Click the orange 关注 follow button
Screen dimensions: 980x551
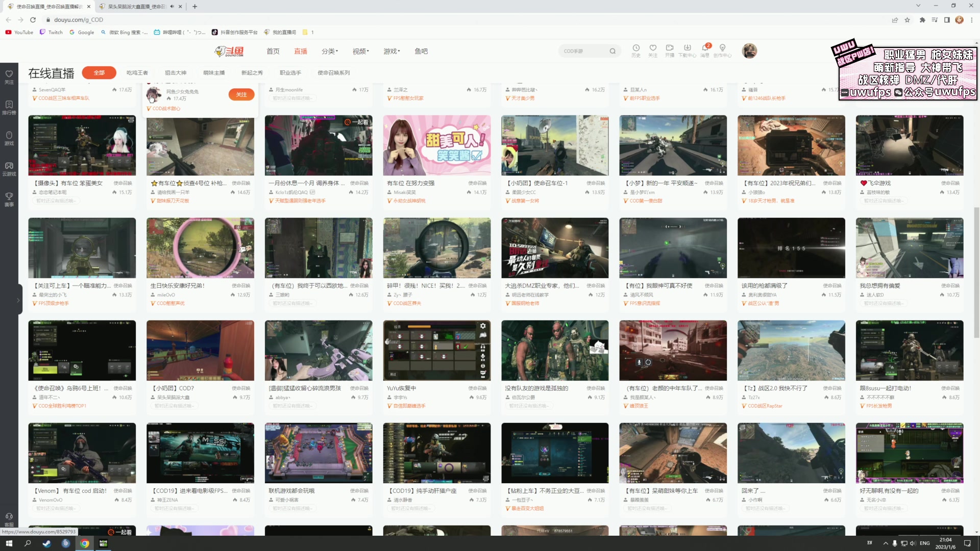(x=241, y=94)
